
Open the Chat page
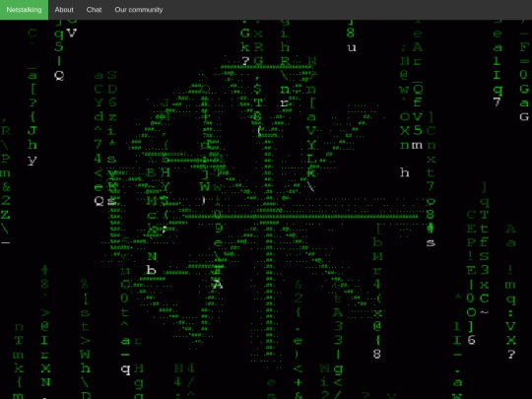click(94, 10)
